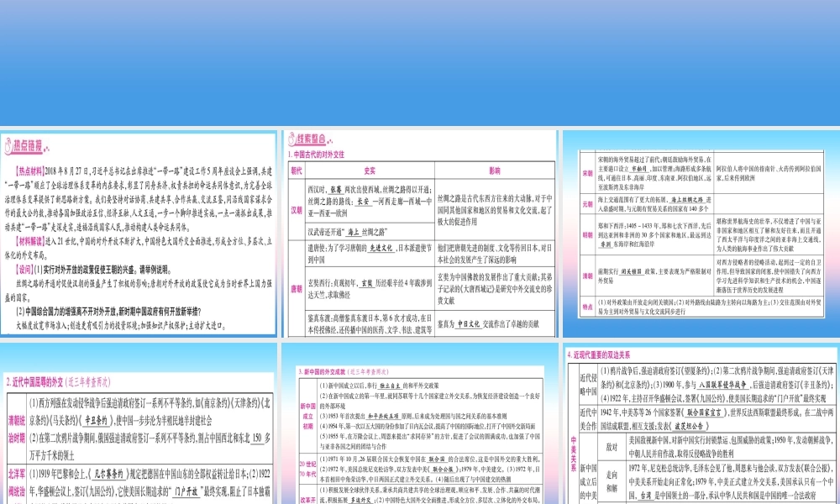The width and height of the screenshot is (840, 504).
Task: Click the 影响 table header
Action: click(495, 171)
